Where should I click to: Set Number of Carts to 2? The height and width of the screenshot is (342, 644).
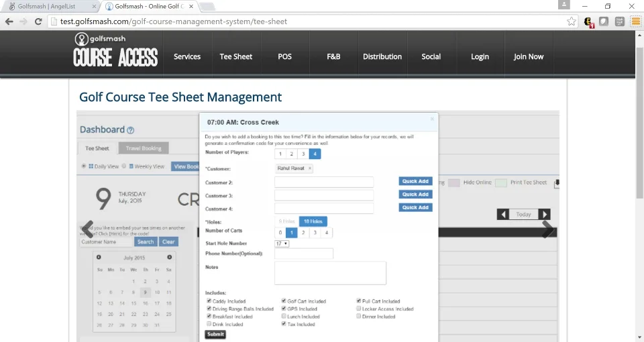[x=303, y=233]
